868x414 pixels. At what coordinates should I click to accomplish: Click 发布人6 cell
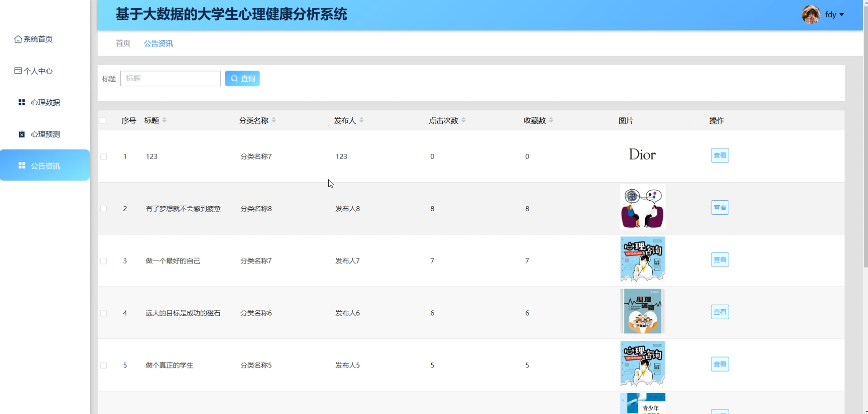pyautogui.click(x=348, y=313)
